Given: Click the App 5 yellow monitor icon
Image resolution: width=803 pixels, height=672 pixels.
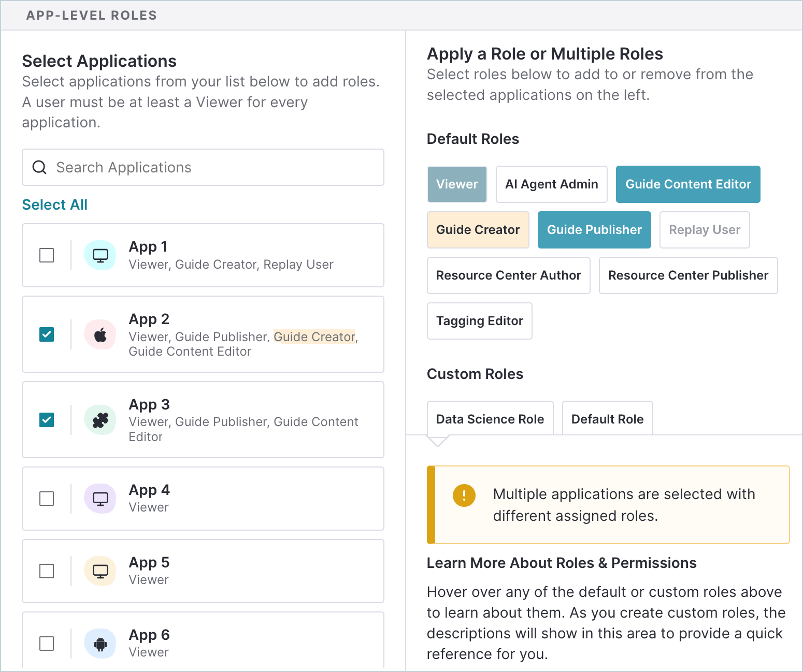Looking at the screenshot, I should [x=100, y=571].
